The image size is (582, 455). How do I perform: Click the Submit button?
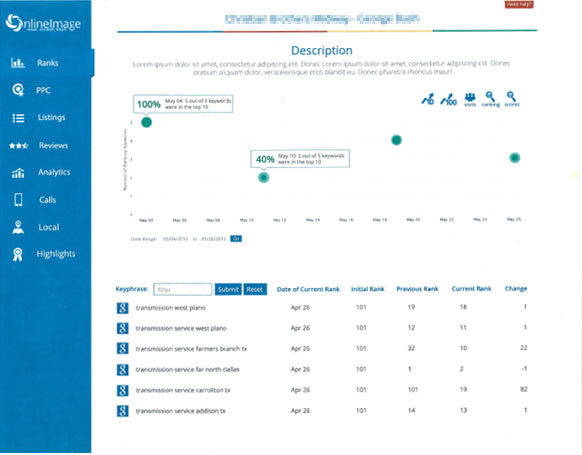(x=228, y=289)
